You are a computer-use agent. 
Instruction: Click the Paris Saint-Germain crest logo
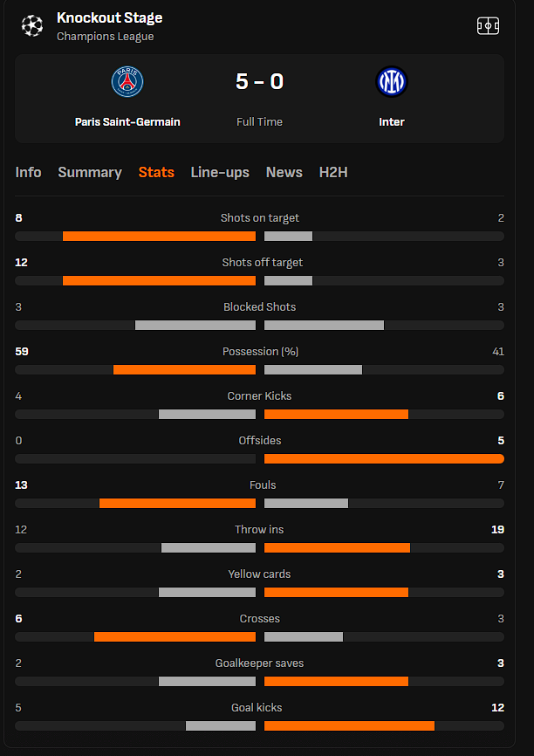pos(127,81)
